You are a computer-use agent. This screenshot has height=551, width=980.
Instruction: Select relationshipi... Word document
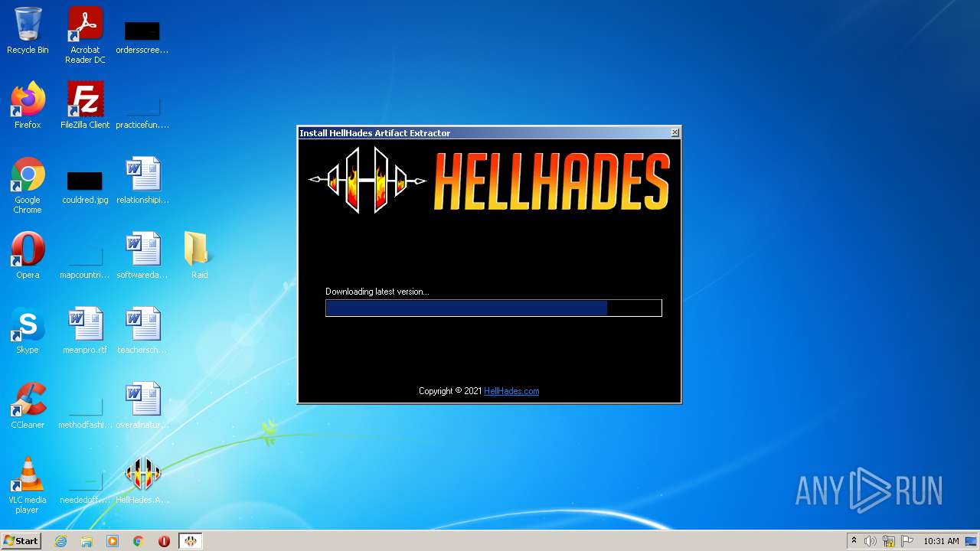(142, 181)
